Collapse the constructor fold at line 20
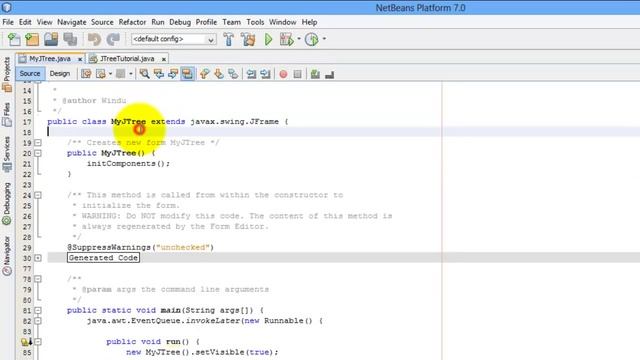Image resolution: width=640 pixels, height=360 pixels. [x=38, y=153]
